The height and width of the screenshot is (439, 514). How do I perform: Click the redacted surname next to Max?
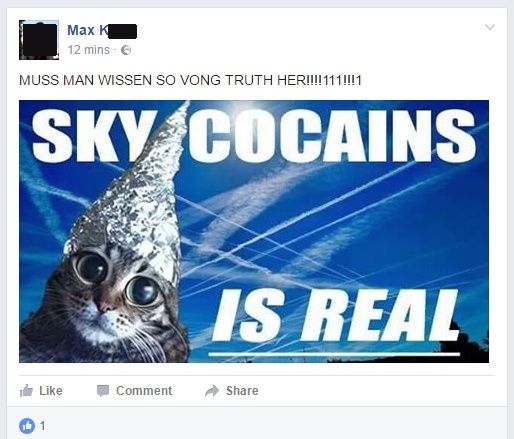click(122, 31)
